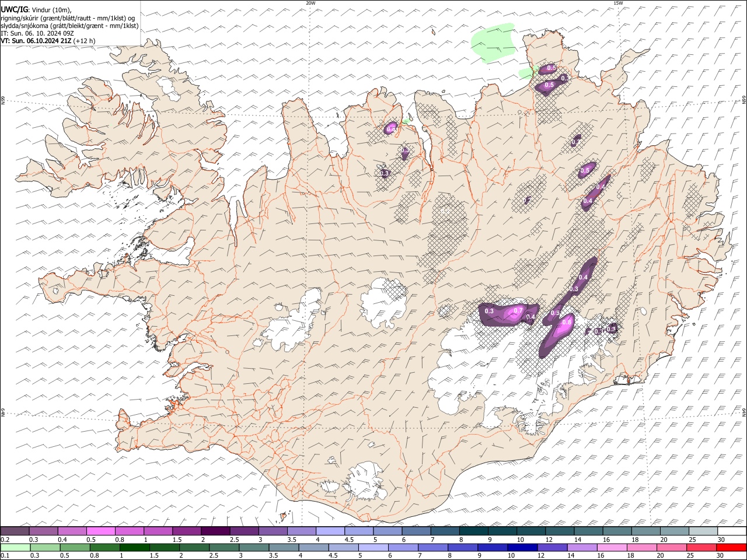Viewport: 747px width, 560px height.
Task: Pick the red lower-row swatch labeled 30
Action: pos(732,548)
